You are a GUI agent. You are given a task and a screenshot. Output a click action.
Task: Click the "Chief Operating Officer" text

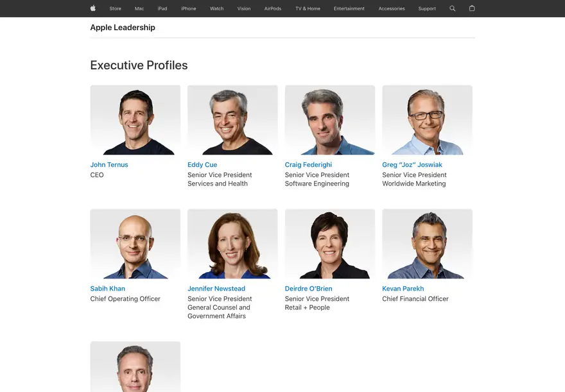(125, 299)
